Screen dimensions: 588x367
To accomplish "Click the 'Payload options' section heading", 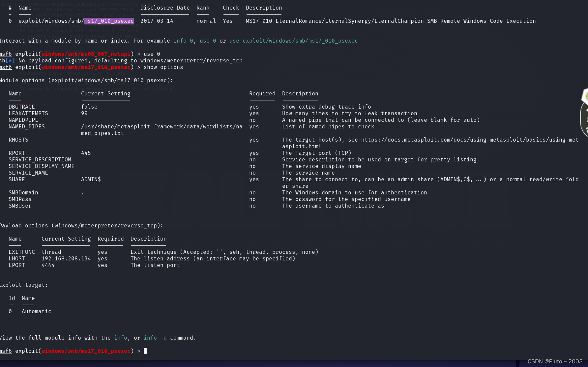I will tap(81, 226).
